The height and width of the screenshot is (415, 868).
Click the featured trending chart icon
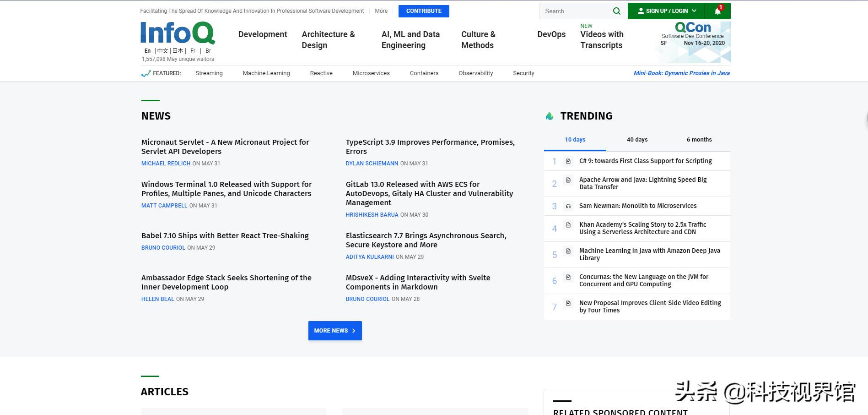tap(146, 73)
